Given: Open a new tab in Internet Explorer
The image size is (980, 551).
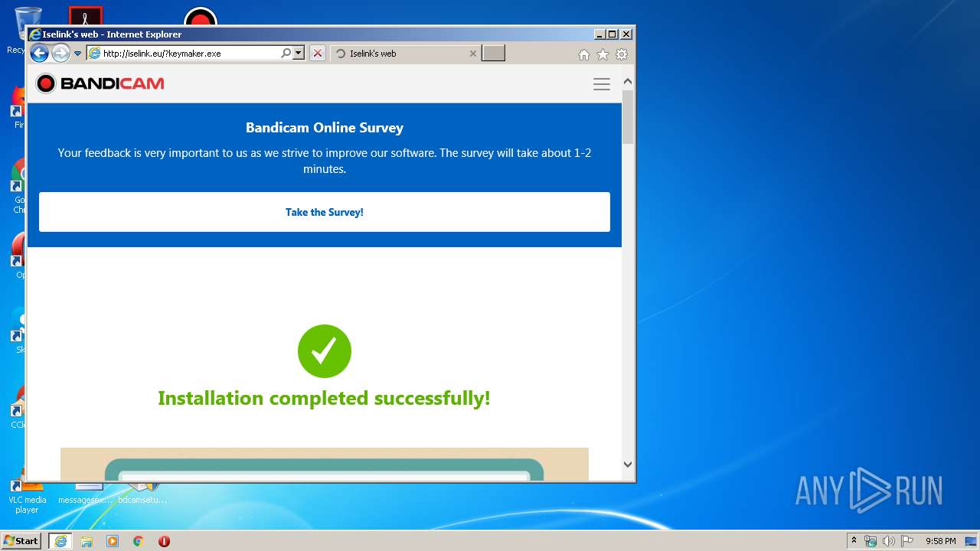Looking at the screenshot, I should 493,54.
